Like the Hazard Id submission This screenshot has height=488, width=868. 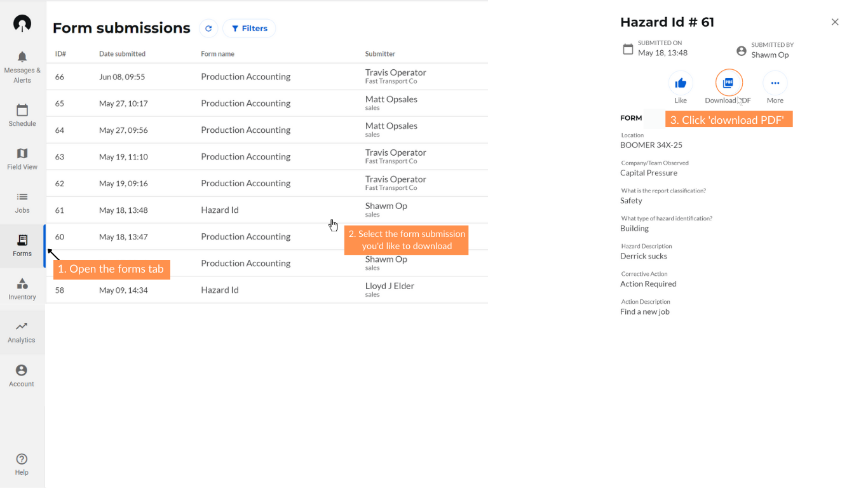(x=681, y=83)
